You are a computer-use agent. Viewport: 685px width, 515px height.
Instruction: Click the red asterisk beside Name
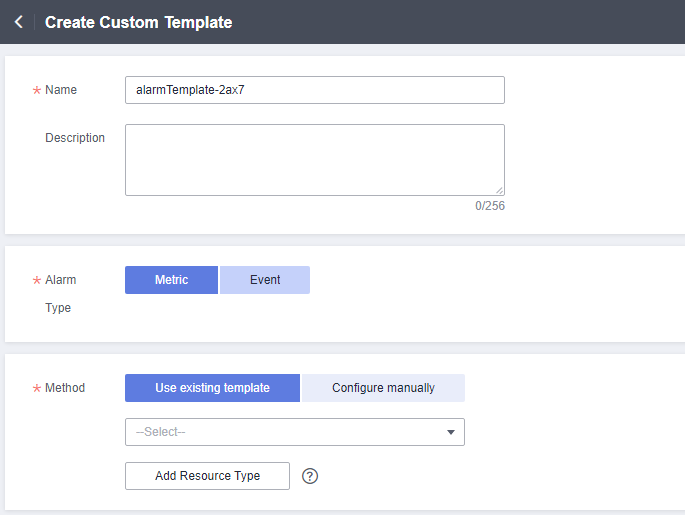(37, 90)
